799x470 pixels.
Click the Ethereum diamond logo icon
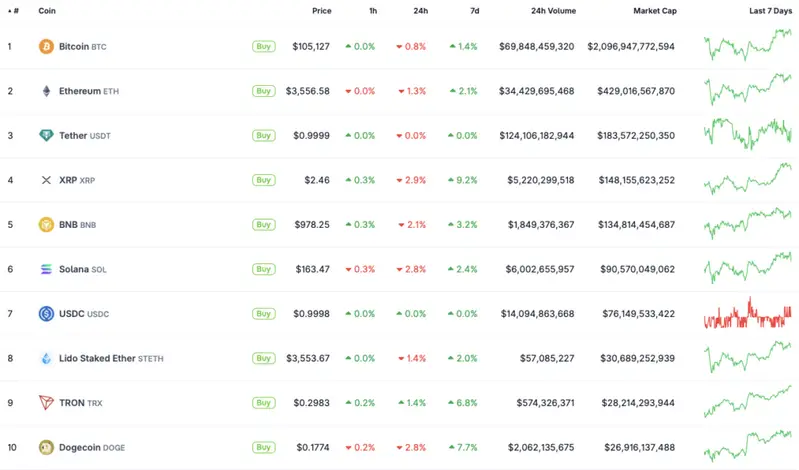pos(45,91)
